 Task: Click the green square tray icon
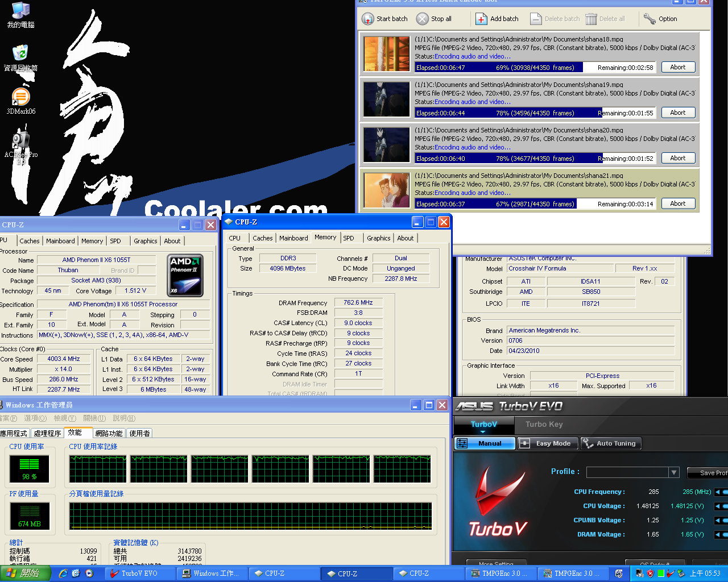[661, 573]
